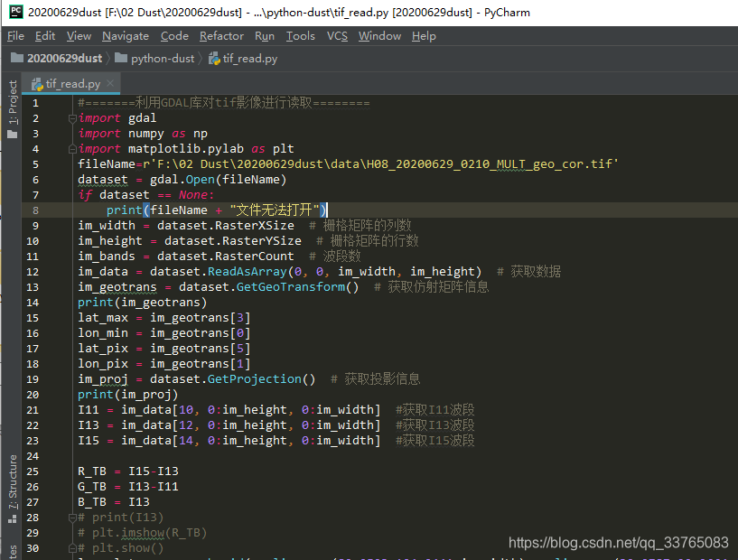Collapse the import block at line 2

72,117
